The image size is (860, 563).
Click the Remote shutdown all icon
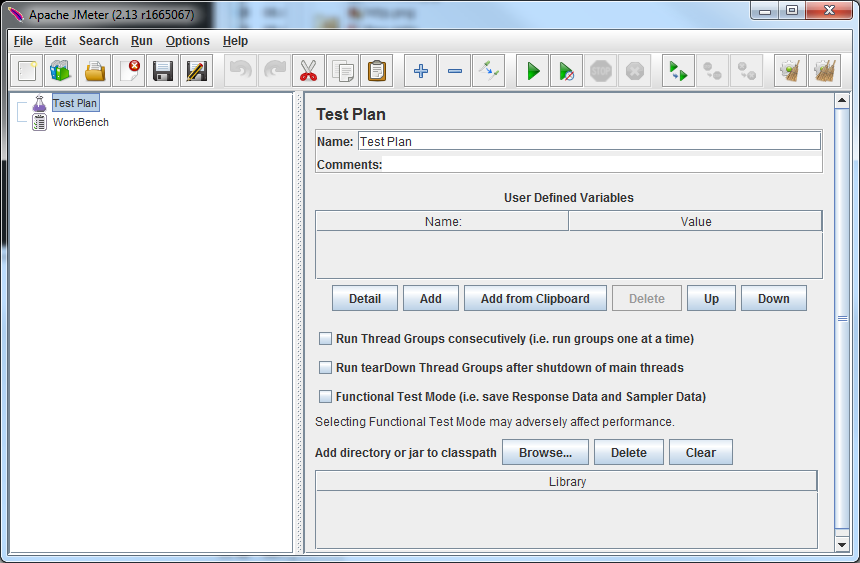(746, 71)
